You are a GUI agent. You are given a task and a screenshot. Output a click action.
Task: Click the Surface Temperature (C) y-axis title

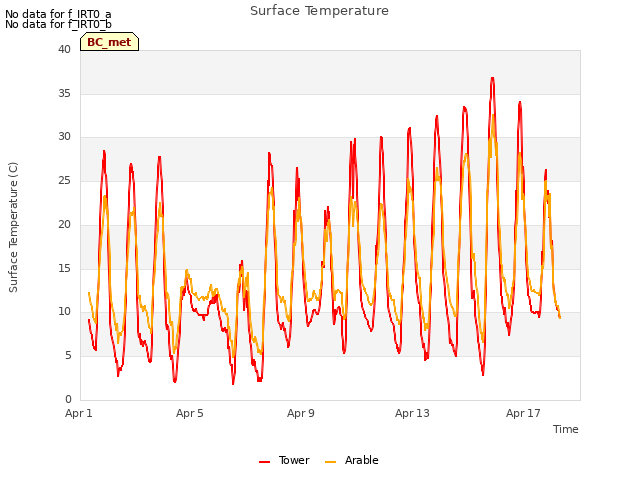13,227
